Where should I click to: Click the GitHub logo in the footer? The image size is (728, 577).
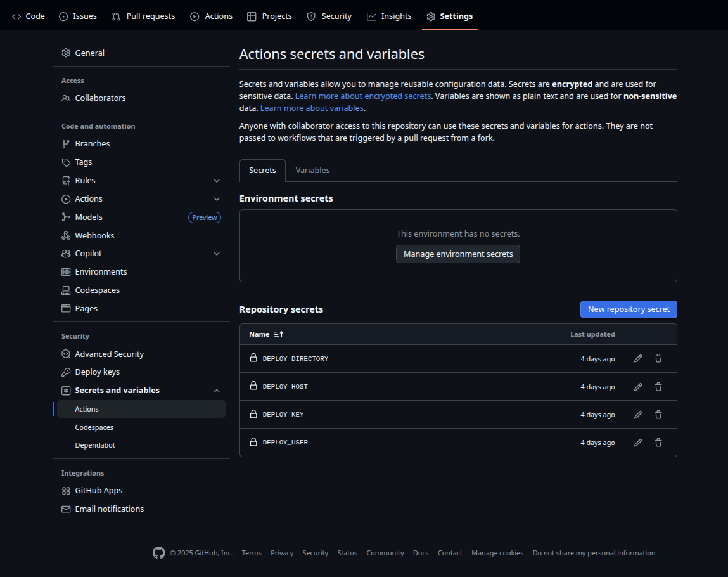click(x=158, y=553)
